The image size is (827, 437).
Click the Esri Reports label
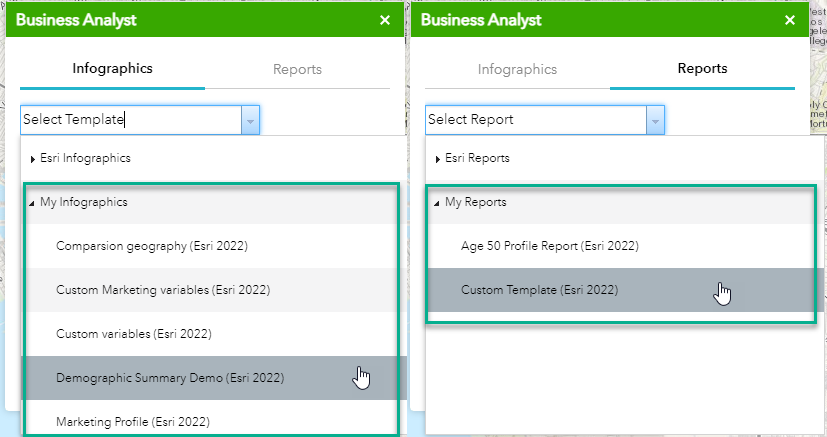[x=477, y=158]
